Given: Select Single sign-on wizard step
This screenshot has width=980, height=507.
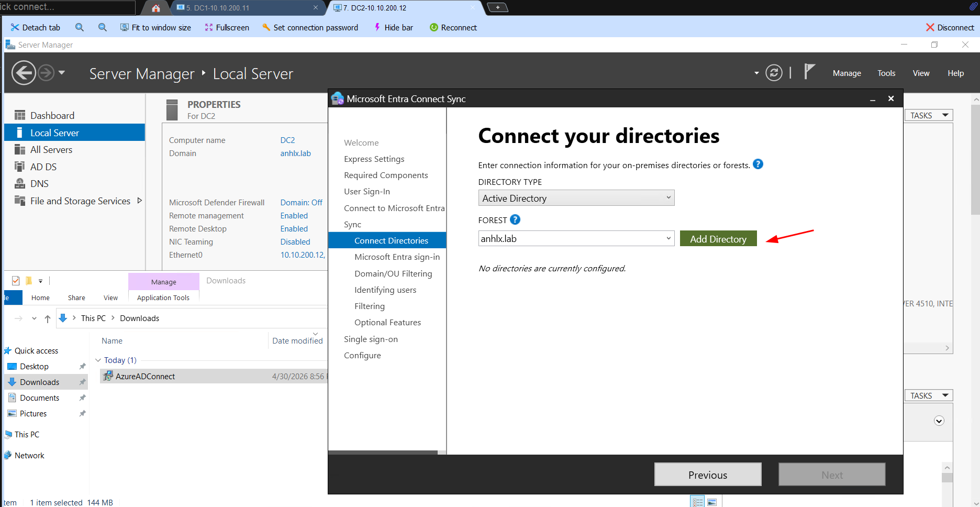Looking at the screenshot, I should (371, 339).
